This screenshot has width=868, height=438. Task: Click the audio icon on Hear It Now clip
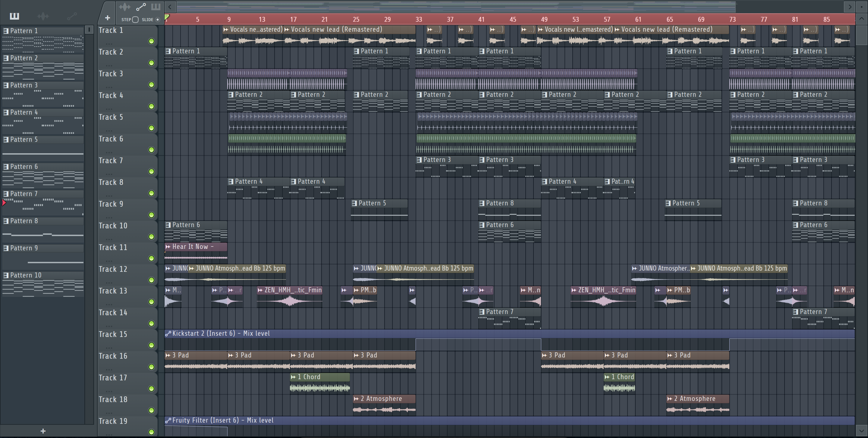click(x=168, y=247)
